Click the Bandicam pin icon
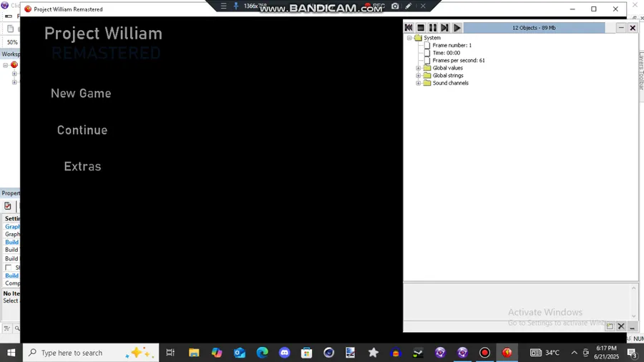Image resolution: width=644 pixels, height=362 pixels. point(236,6)
